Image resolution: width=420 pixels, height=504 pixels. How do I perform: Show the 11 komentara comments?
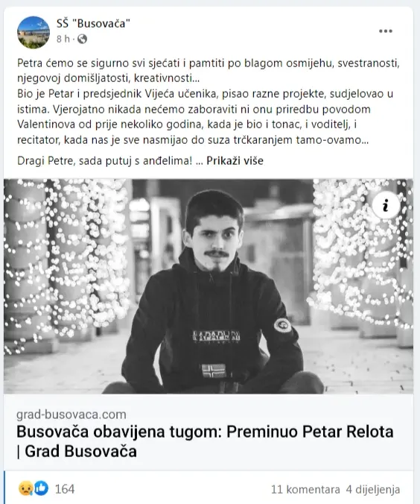coord(305,489)
